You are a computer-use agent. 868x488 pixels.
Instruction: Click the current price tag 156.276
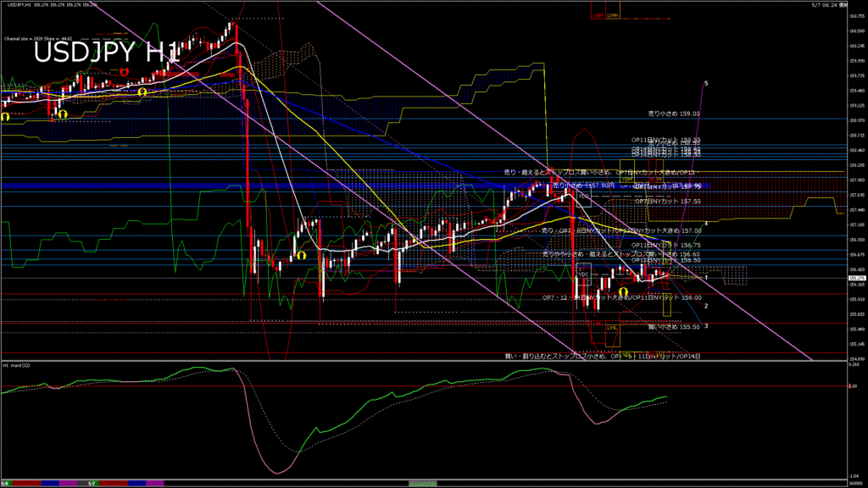click(x=856, y=278)
